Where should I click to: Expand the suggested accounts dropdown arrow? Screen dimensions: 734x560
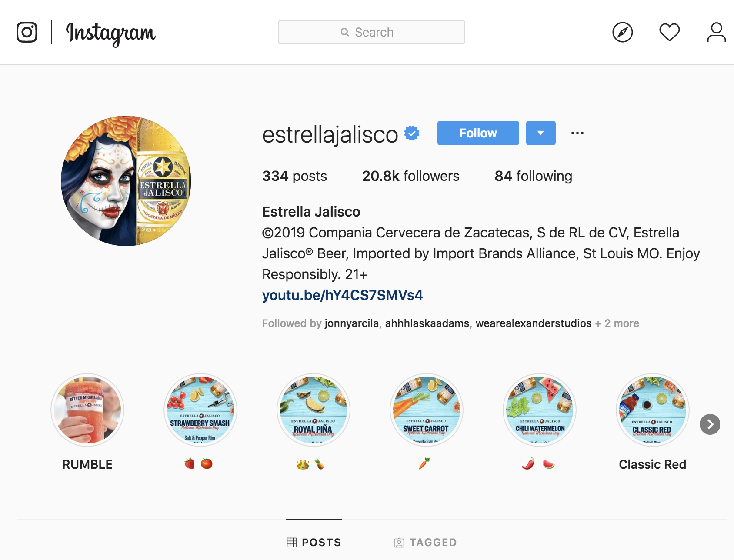point(540,133)
